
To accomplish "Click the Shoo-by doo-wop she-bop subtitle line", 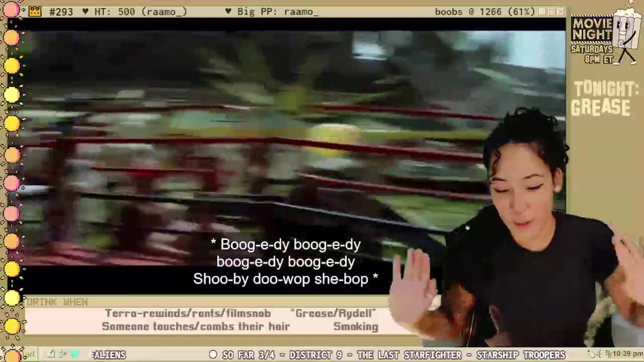I will pos(285,279).
